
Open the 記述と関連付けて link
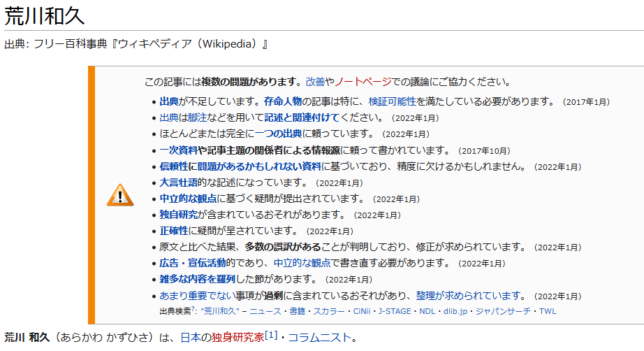click(302, 117)
